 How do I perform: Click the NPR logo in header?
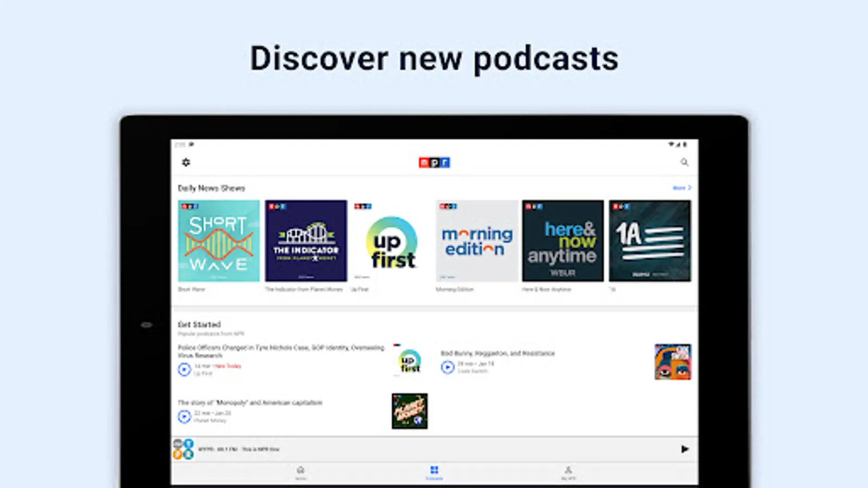click(x=434, y=162)
